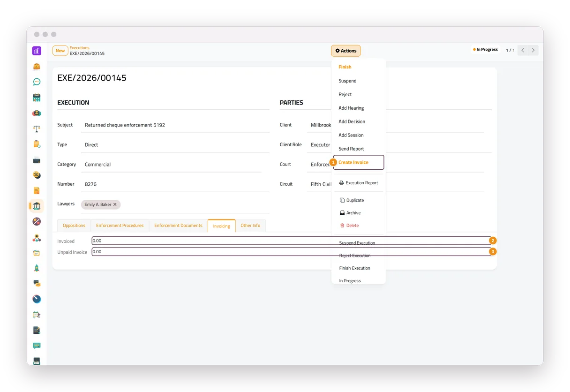Open the connected nodes icon in sidebar
The width and height of the screenshot is (570, 392).
[x=37, y=238]
